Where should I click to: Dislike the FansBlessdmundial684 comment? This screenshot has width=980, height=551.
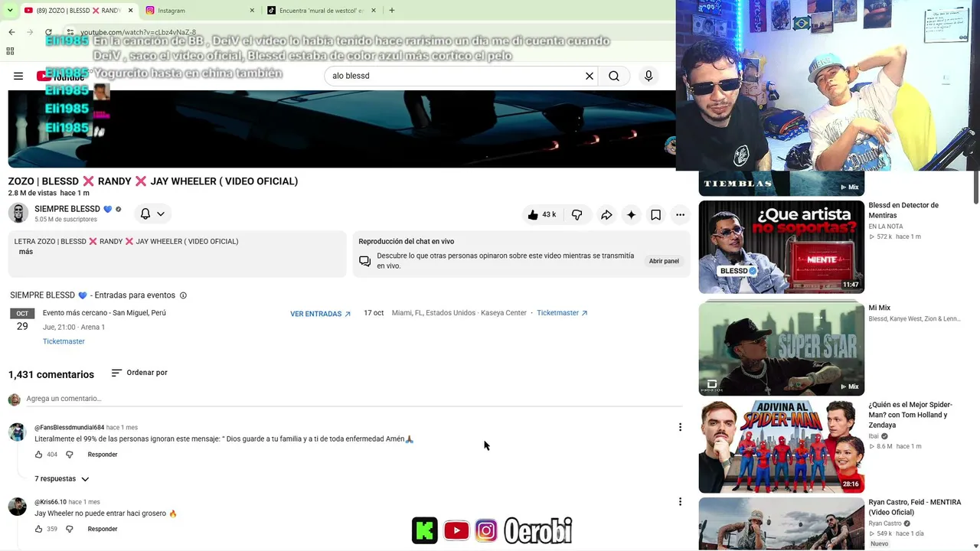(69, 455)
